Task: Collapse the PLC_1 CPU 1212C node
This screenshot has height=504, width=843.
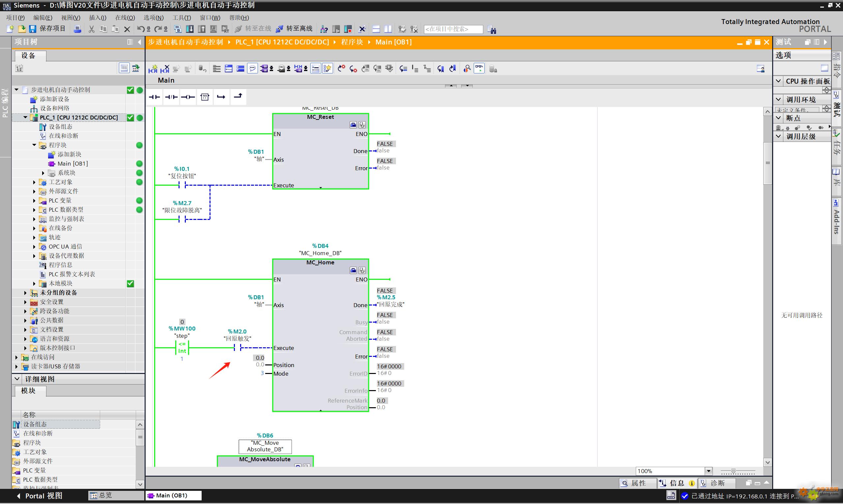Action: click(25, 118)
